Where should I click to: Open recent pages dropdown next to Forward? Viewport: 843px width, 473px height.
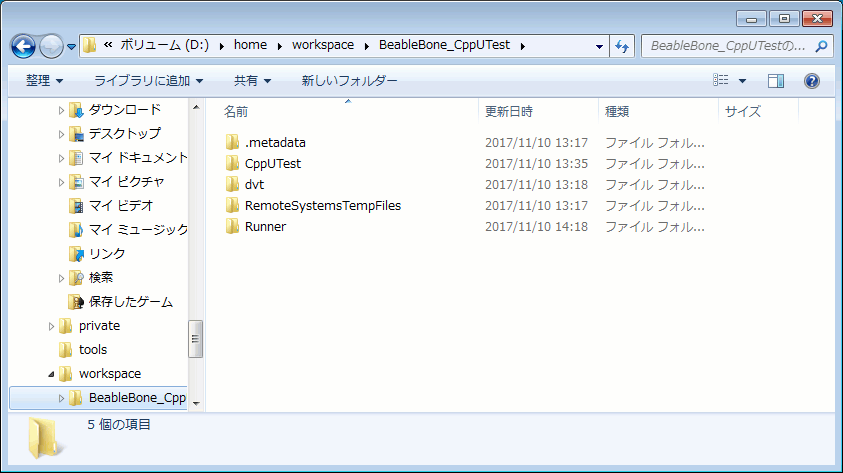pyautogui.click(x=71, y=47)
